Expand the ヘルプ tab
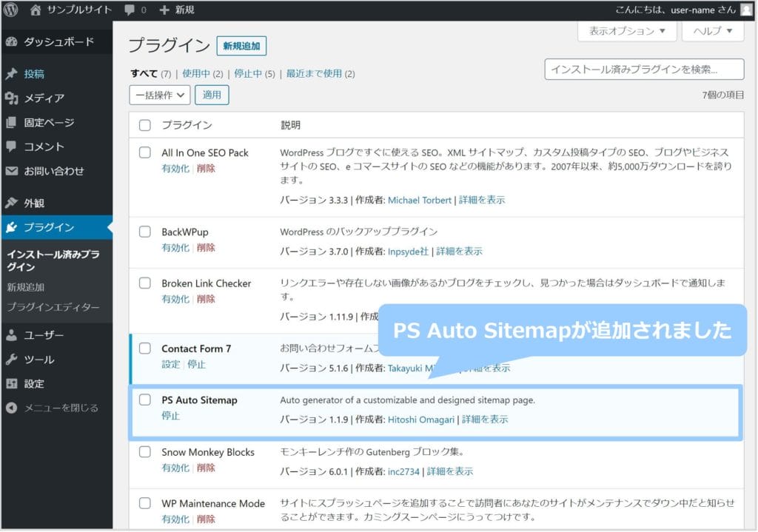 [x=713, y=31]
